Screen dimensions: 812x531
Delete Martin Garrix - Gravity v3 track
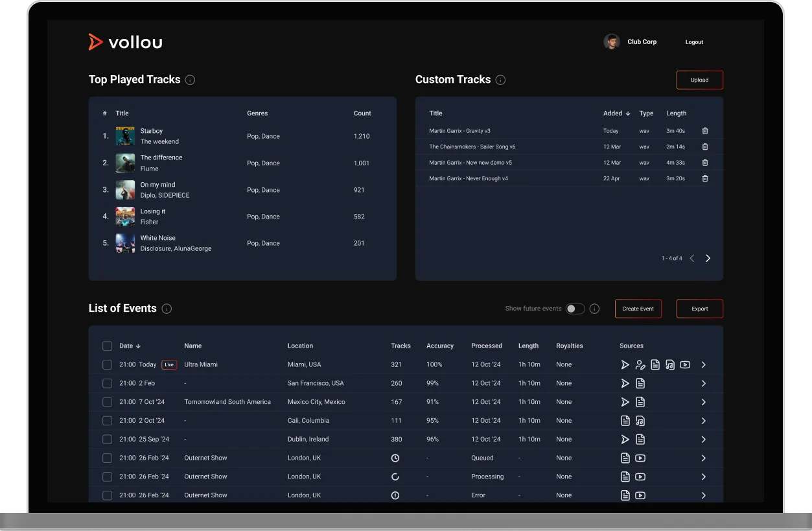coord(705,131)
